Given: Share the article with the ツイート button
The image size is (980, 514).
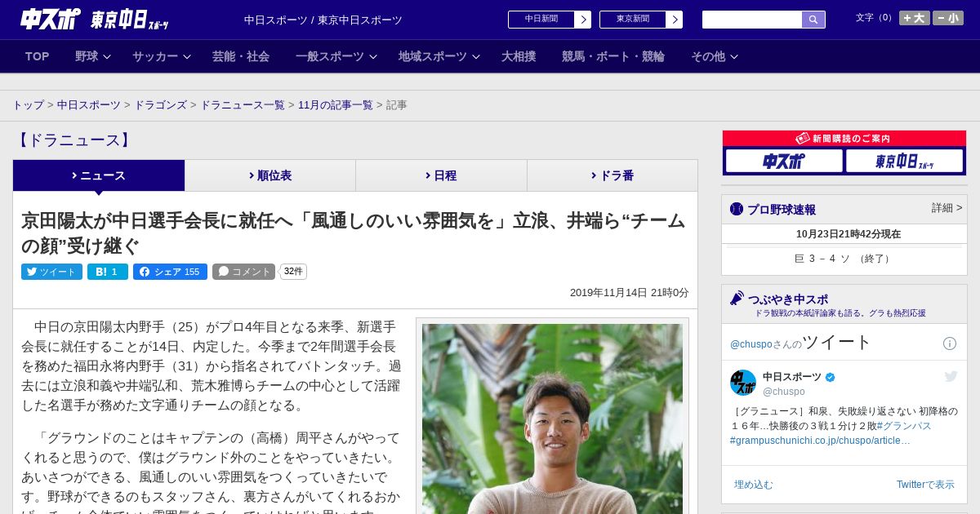Looking at the screenshot, I should click(x=51, y=272).
